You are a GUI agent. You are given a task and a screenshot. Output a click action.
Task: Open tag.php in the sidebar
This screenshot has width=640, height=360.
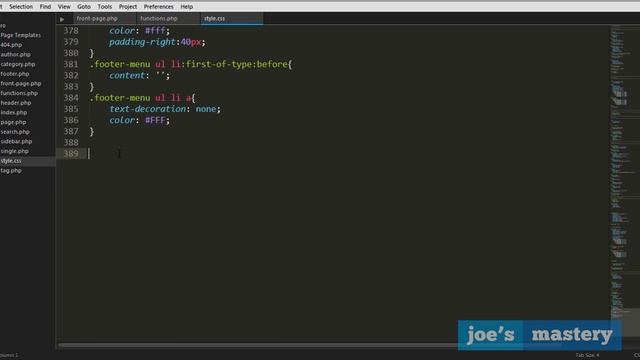click(11, 171)
